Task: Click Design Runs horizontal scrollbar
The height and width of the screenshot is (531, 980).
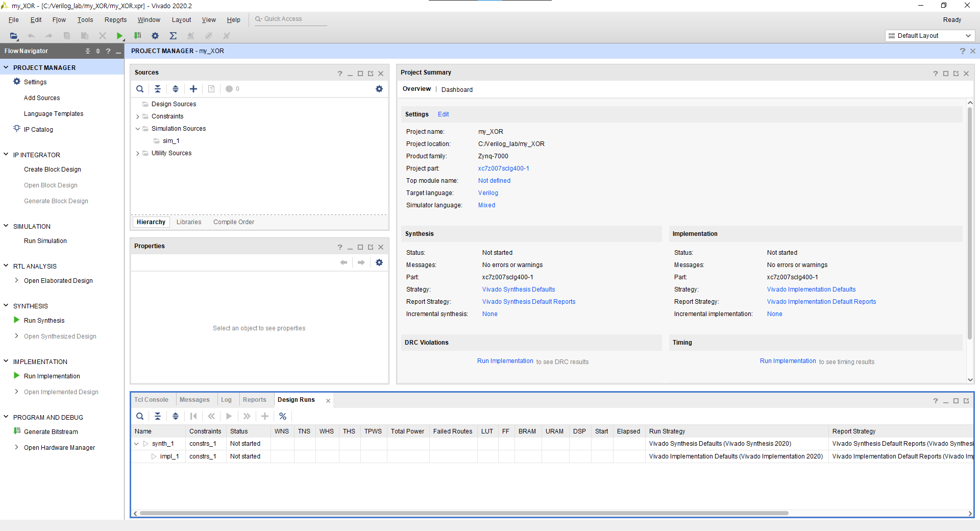Action: coord(464,513)
